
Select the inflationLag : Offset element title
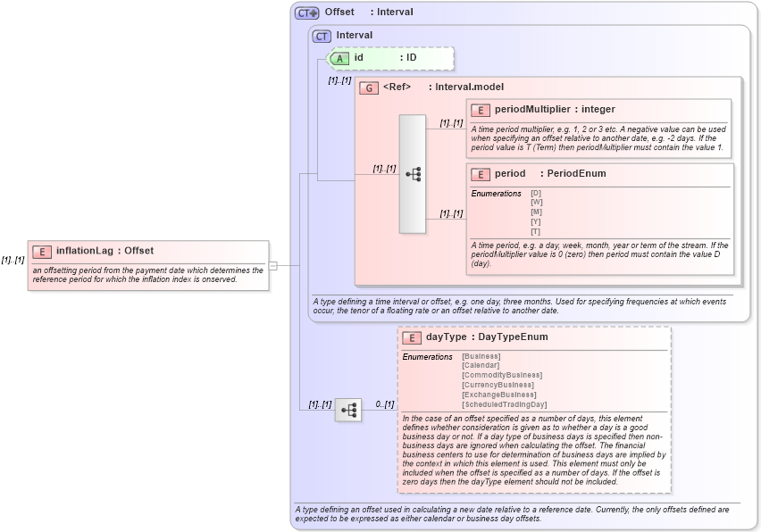point(105,251)
